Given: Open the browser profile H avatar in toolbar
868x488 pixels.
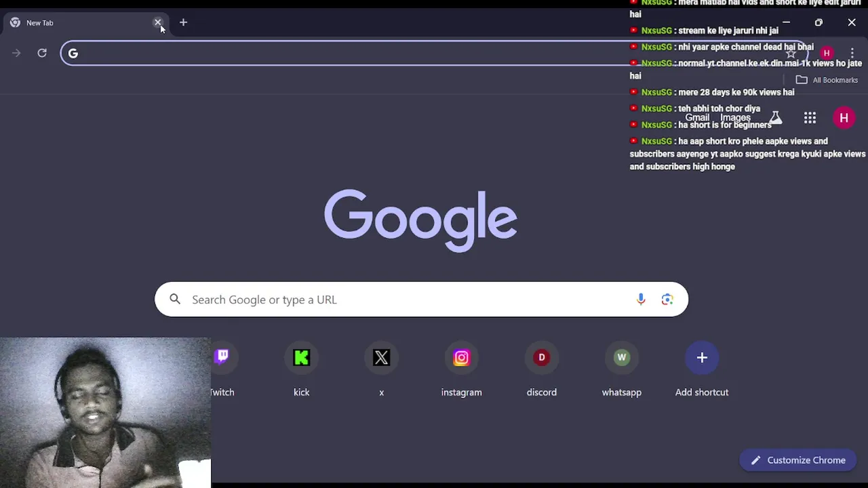Looking at the screenshot, I should coord(827,53).
